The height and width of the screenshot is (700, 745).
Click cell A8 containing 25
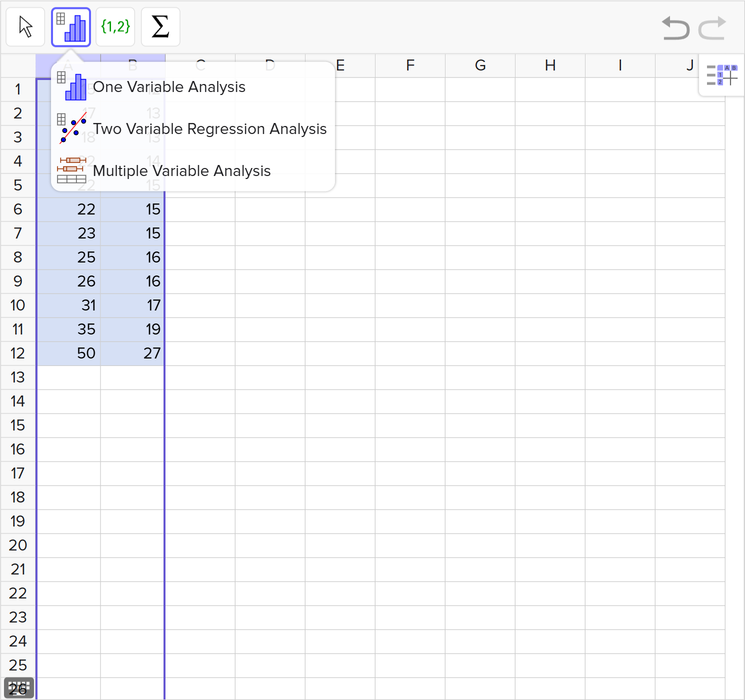tap(68, 257)
